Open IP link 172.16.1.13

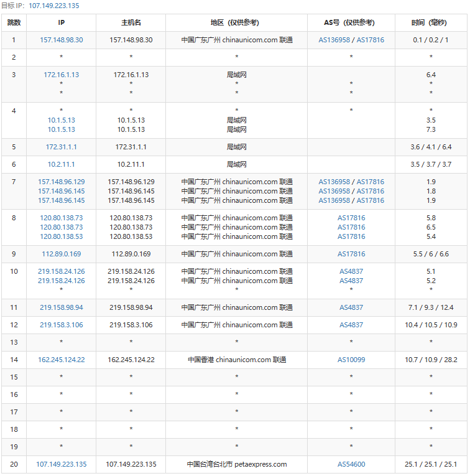tap(62, 75)
